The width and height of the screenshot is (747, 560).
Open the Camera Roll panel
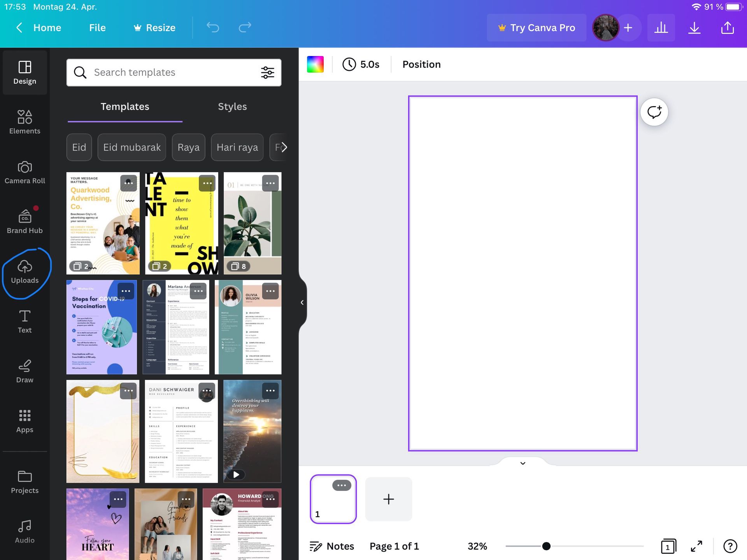tap(25, 172)
